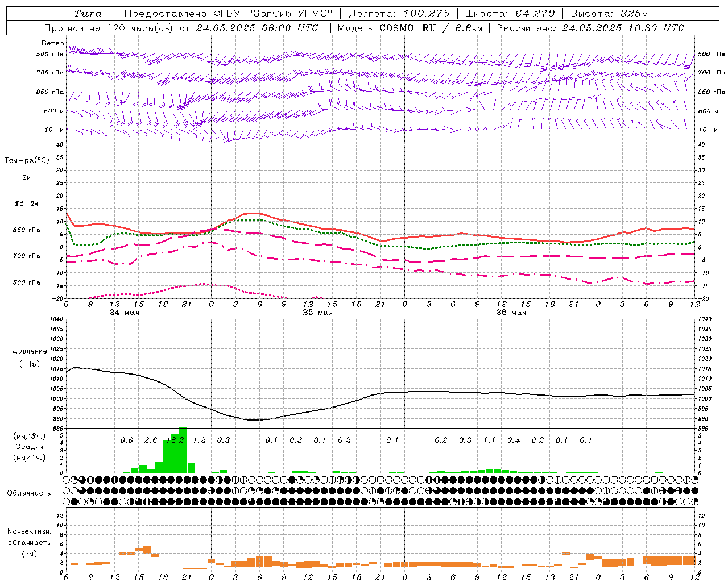Click the "Высота: 325м" elevation text
The height and width of the screenshot is (582, 728).
[x=609, y=14]
